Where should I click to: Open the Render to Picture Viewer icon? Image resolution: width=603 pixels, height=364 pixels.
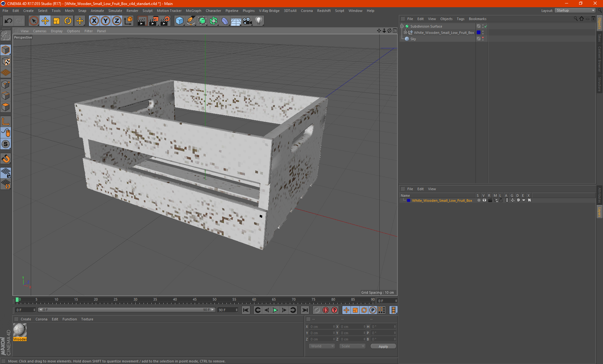[x=154, y=21]
